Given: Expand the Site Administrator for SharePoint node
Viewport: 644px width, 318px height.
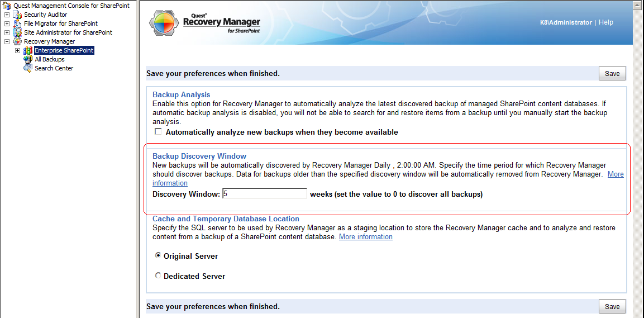Looking at the screenshot, I should click(7, 32).
